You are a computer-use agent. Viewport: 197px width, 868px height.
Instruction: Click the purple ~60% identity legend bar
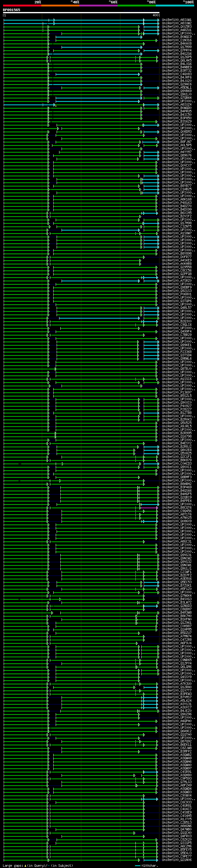tap(98, 6)
